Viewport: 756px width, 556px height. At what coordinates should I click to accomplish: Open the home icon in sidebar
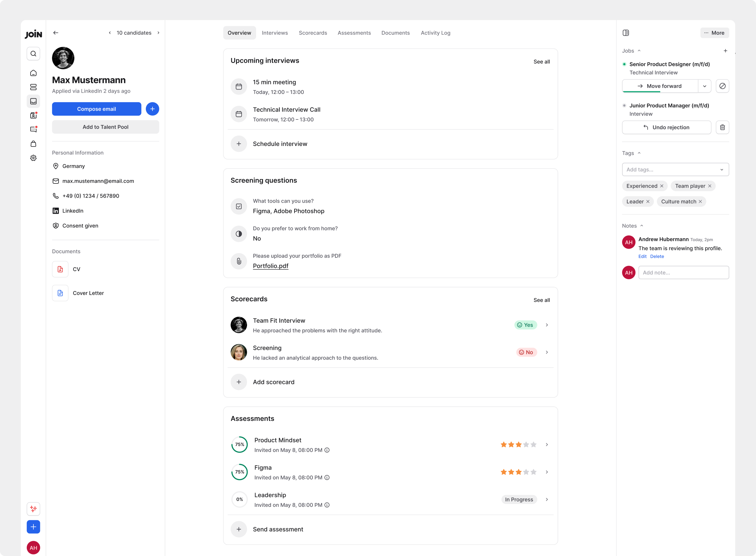(33, 73)
